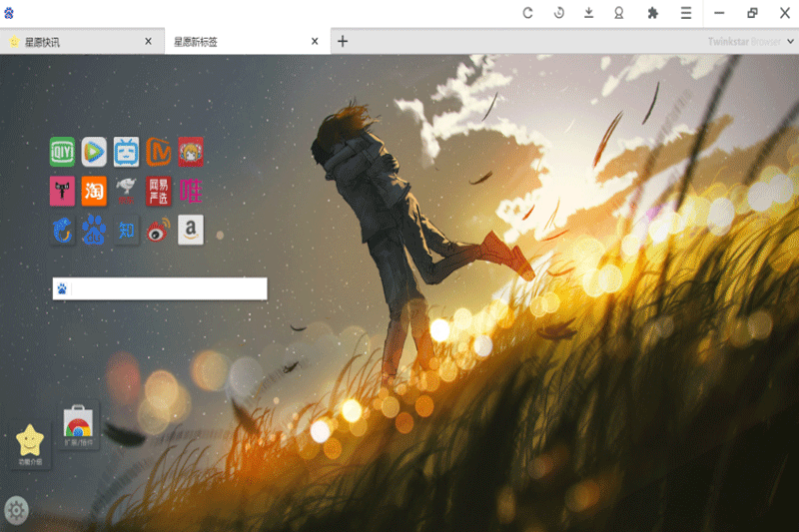Click the extensions puzzle piece icon
Screen dimensions: 799x532
tap(653, 13)
